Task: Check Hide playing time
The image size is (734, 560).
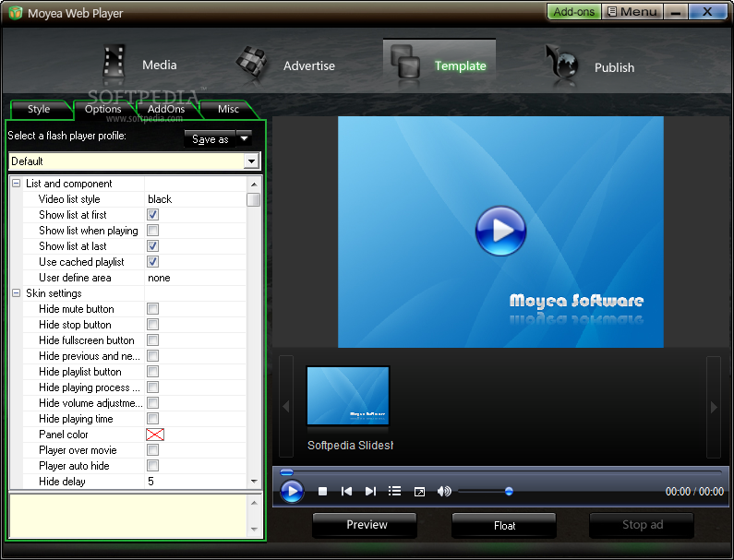Action: click(x=152, y=418)
